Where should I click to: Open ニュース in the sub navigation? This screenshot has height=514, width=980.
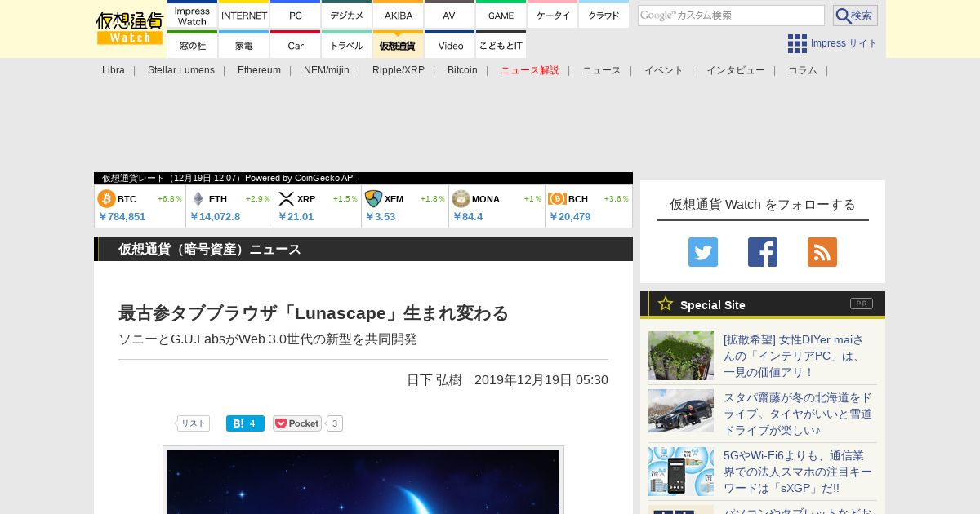(602, 70)
